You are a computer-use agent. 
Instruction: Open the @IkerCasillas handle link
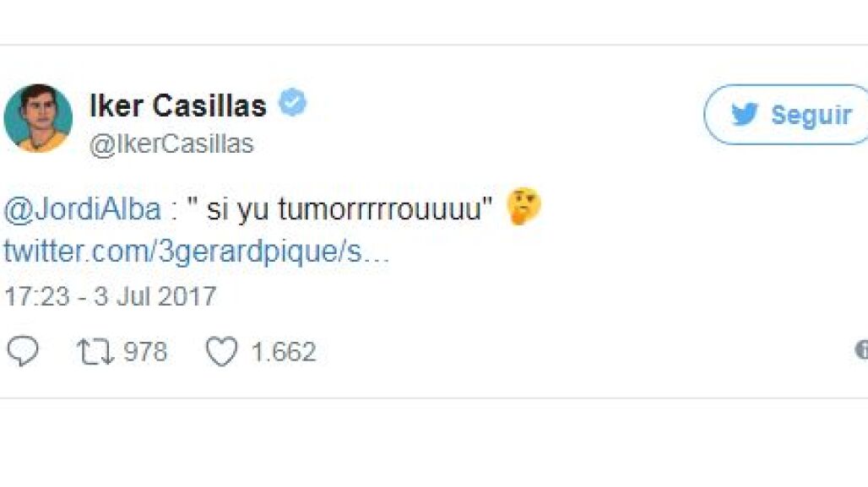pyautogui.click(x=171, y=143)
